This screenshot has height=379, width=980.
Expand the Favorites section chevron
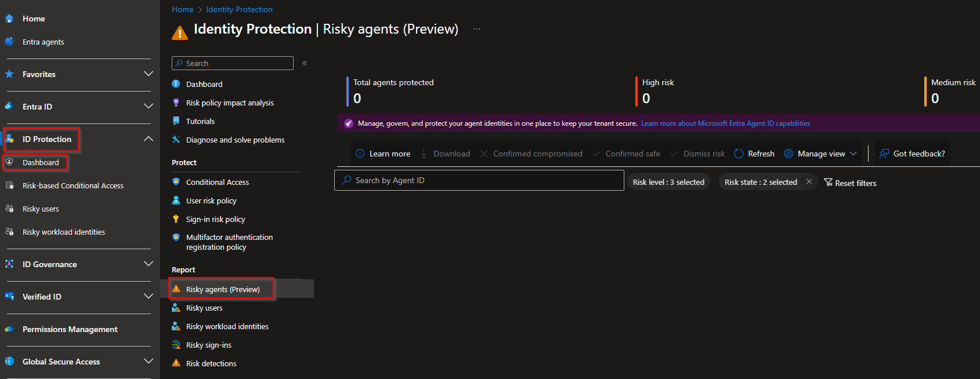(148, 74)
